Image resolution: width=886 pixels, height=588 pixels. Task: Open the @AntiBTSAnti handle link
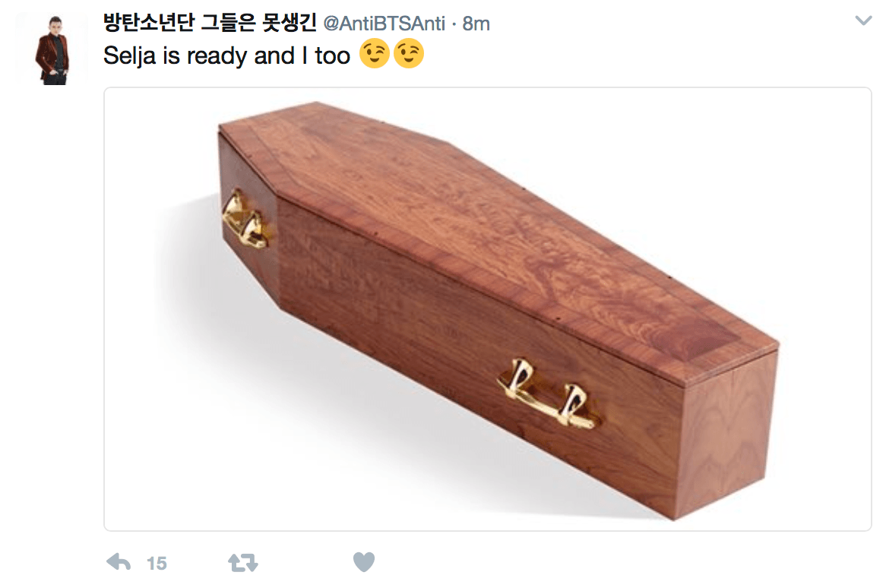pos(384,24)
